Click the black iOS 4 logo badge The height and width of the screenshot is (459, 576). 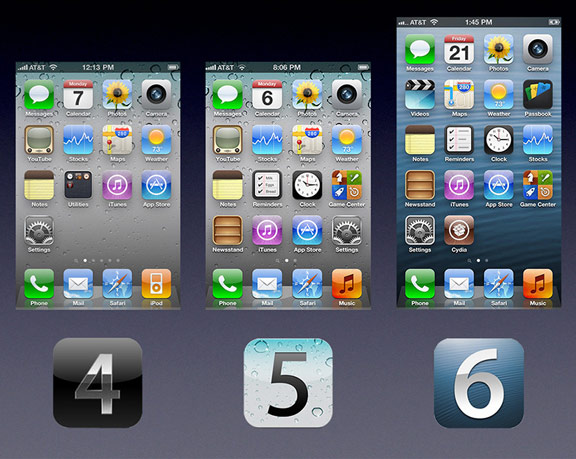(x=98, y=383)
